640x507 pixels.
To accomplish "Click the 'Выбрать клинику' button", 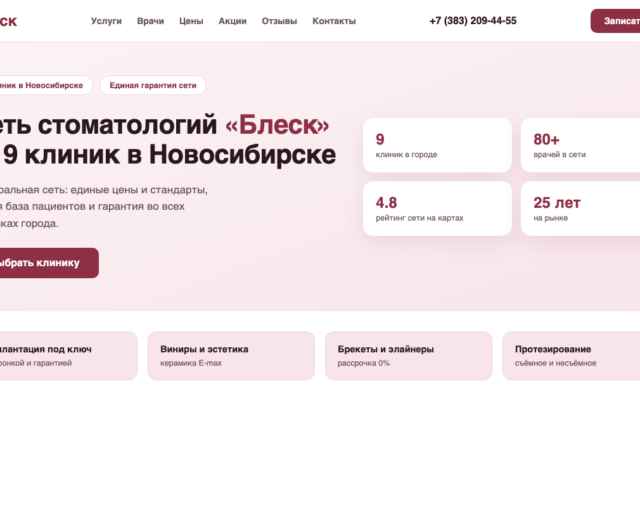I will 49,263.
